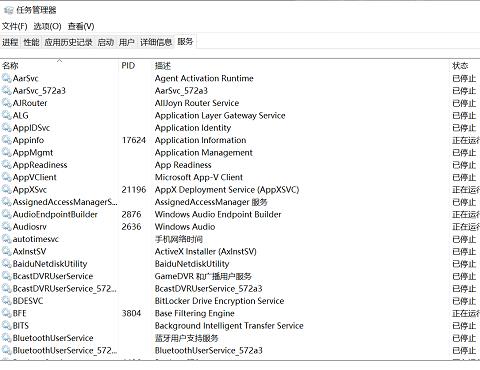
Task: Click the autotimesvc service icon
Action: tap(6, 239)
